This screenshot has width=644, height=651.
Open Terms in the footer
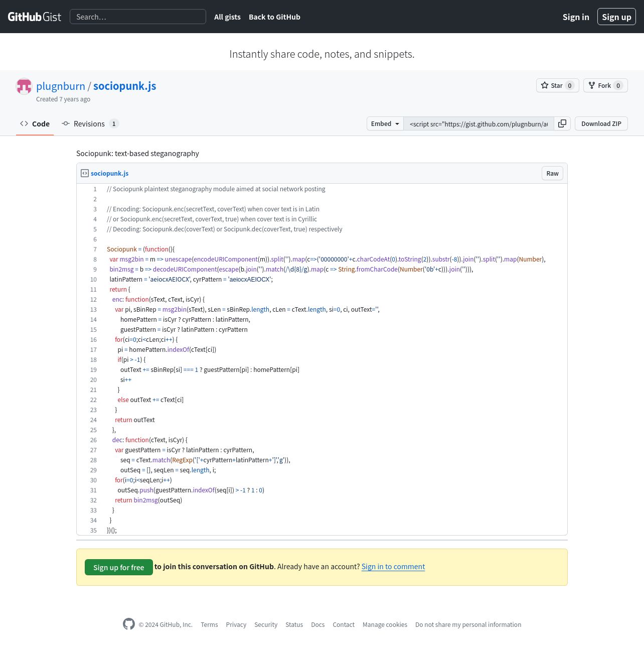[209, 624]
